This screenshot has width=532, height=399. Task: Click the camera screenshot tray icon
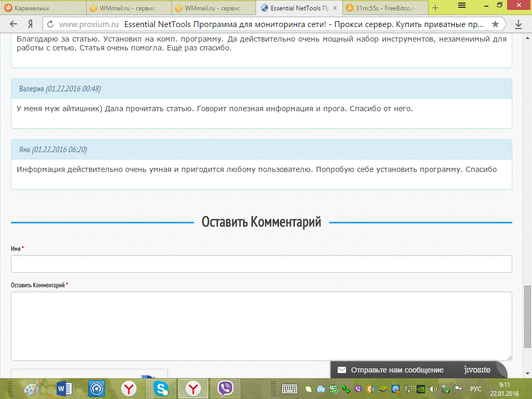click(x=321, y=389)
